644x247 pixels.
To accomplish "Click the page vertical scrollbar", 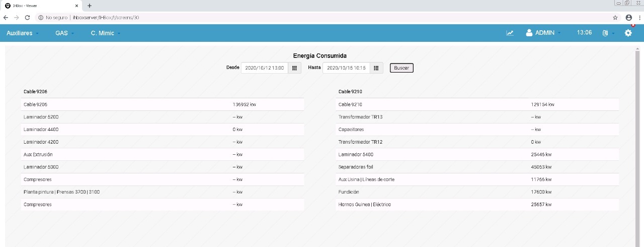I will click(x=637, y=146).
